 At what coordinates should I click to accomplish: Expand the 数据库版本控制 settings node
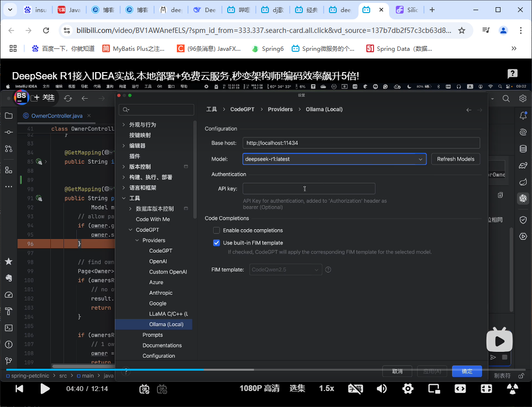130,209
